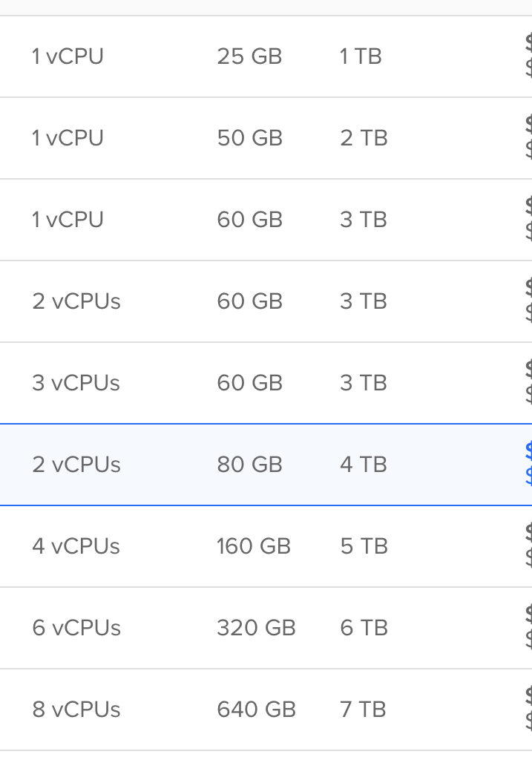Select the 6 TB transfer cell

364,628
